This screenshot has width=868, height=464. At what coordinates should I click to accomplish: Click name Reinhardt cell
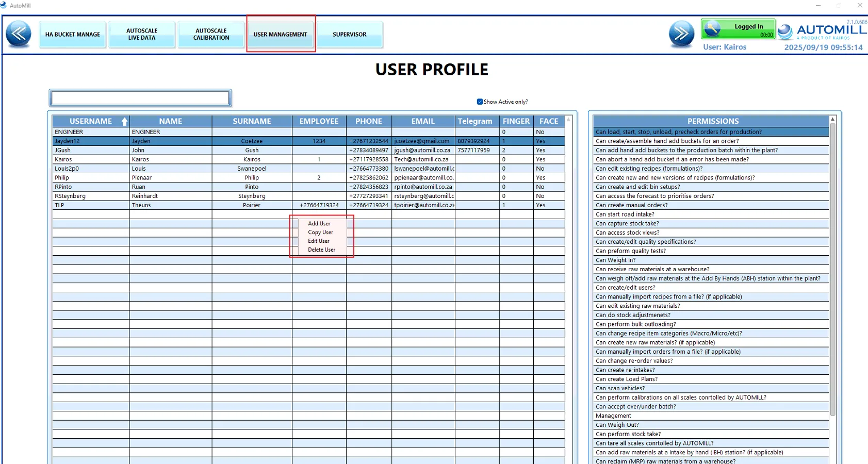click(171, 196)
